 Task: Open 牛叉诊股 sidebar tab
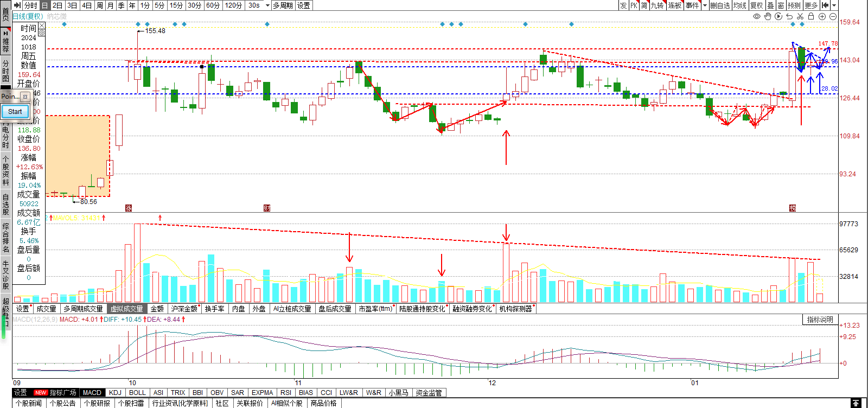coord(5,276)
